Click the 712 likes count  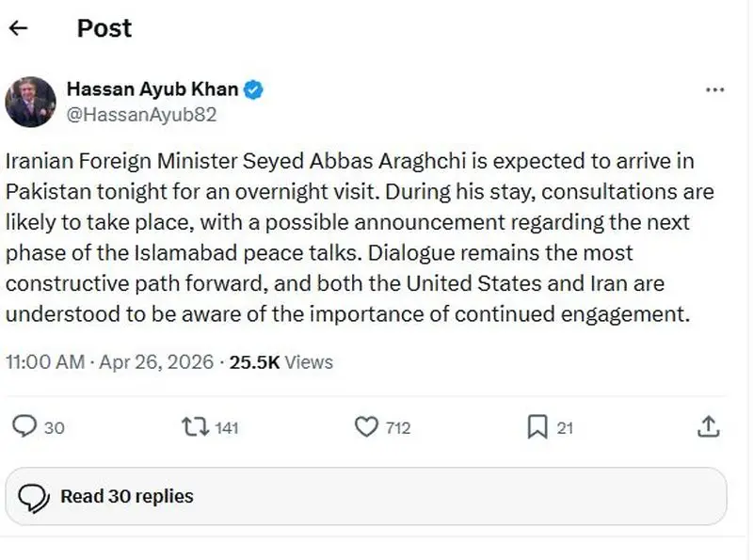398,427
